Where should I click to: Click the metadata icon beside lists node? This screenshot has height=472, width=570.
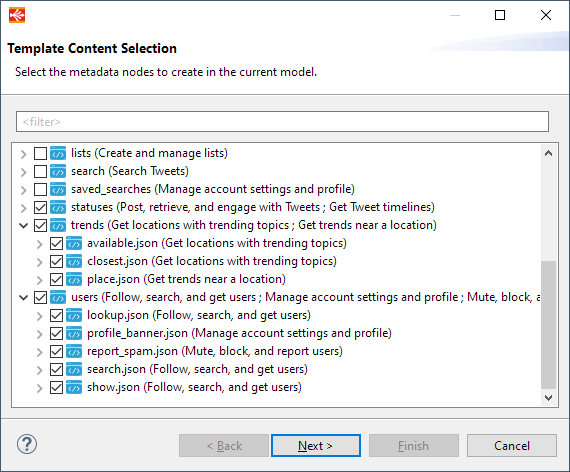58,153
